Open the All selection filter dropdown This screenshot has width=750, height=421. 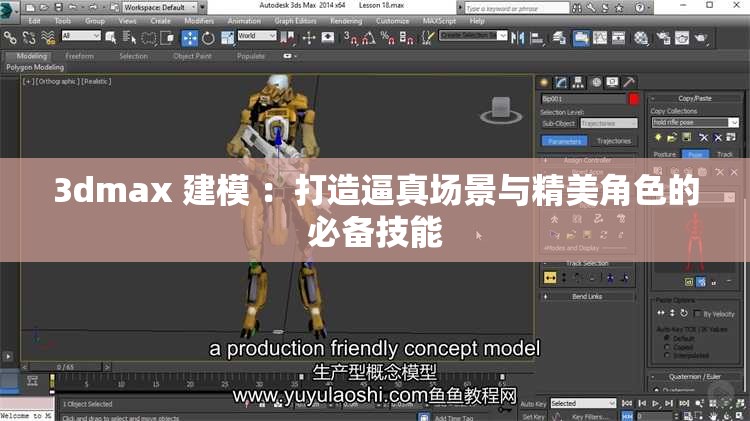81,35
